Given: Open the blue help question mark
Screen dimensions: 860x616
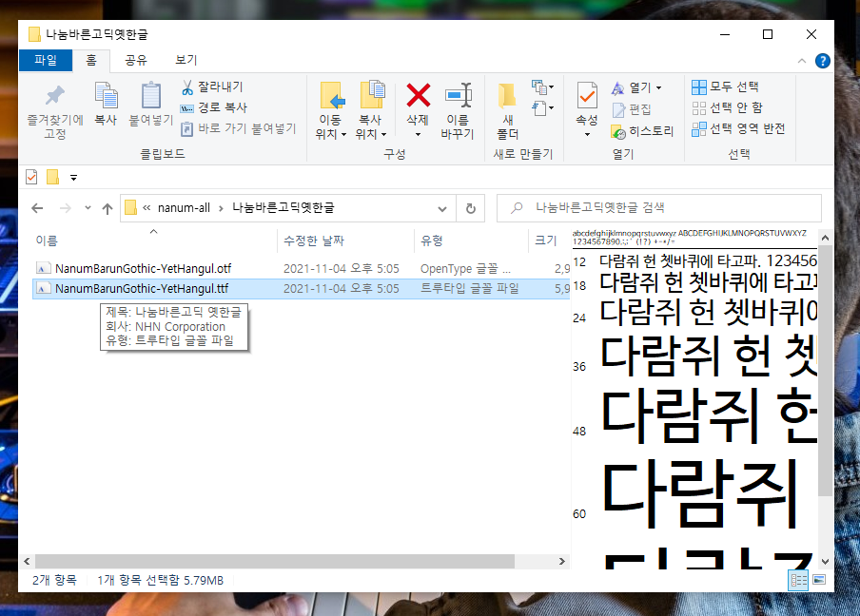Looking at the screenshot, I should [x=822, y=61].
